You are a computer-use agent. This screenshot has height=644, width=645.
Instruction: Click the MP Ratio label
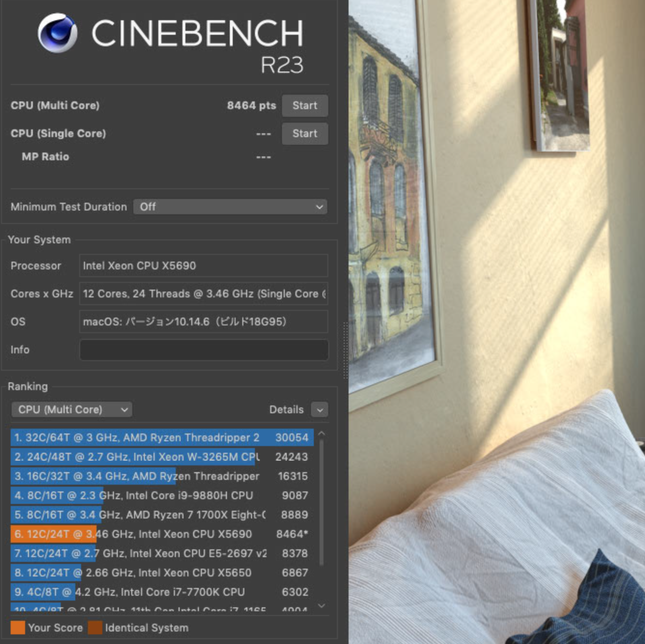[45, 156]
